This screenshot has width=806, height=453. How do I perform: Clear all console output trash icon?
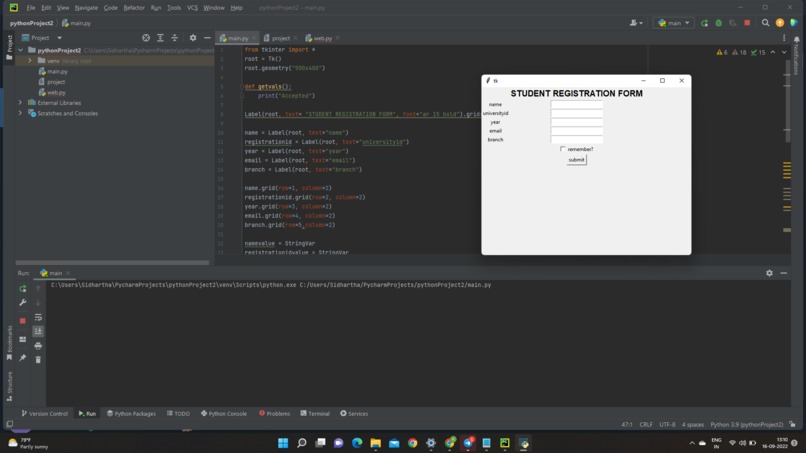pos(38,359)
